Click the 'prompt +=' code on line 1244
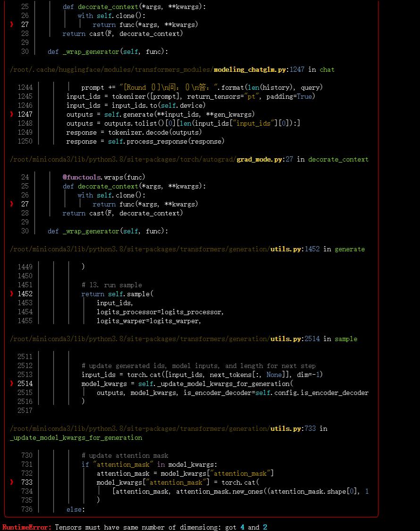This screenshot has width=420, height=531. coord(98,87)
